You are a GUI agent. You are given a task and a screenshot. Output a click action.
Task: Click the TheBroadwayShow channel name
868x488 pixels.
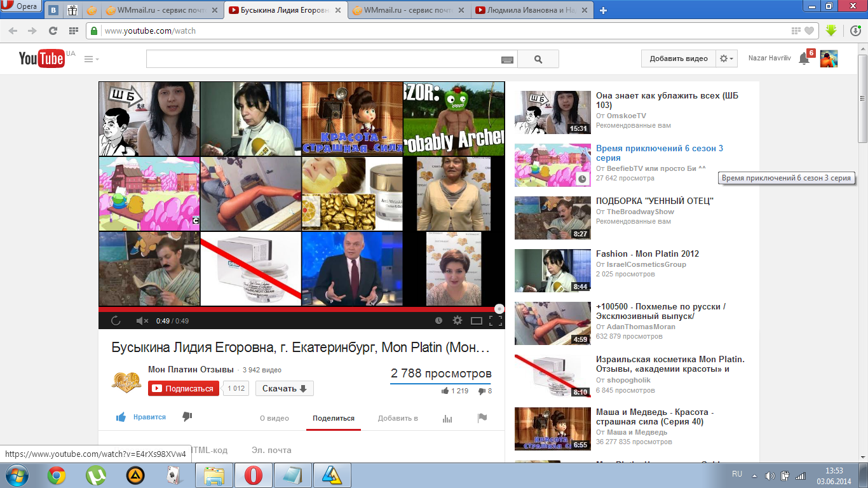click(641, 212)
